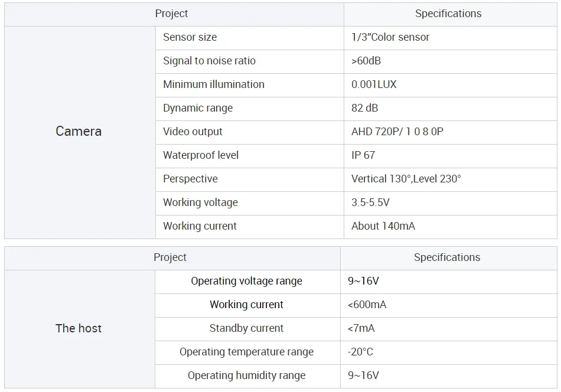
Task: Click the Camera row header cell
Action: pyautogui.click(x=79, y=132)
